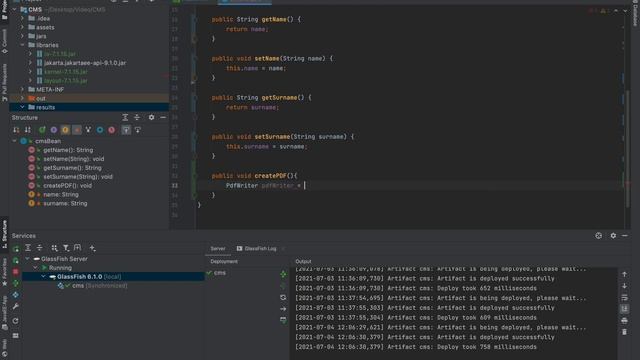Screen dimensions: 640x360
Task: Toggle autoscroll from source in Structure
Action: click(x=138, y=130)
